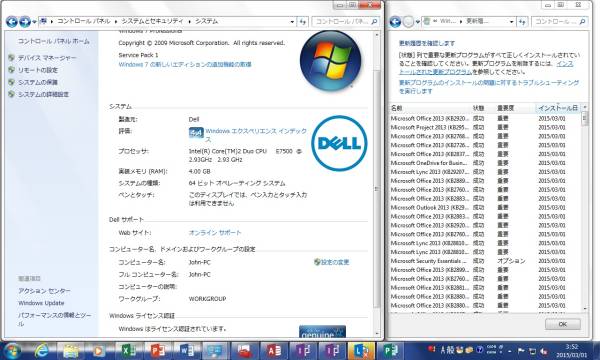Expand the arrow after システムとセキュリティ breadcrumb
The image size is (600, 360).
[189, 22]
